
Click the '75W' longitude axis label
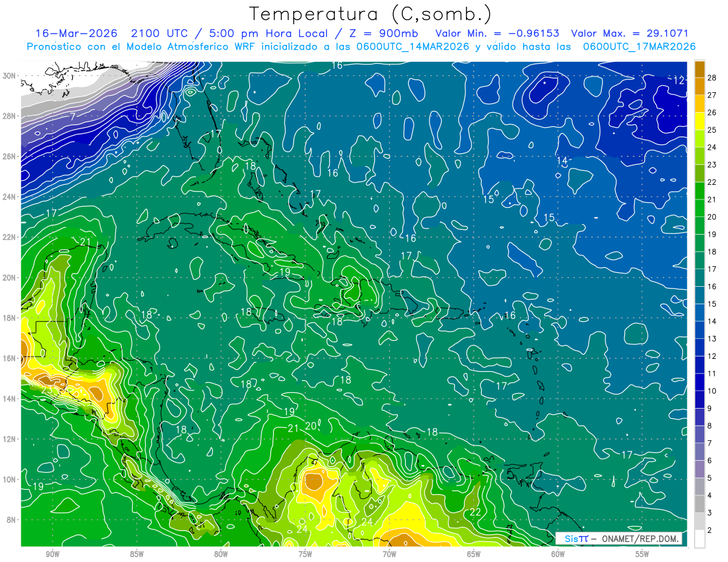(x=305, y=554)
